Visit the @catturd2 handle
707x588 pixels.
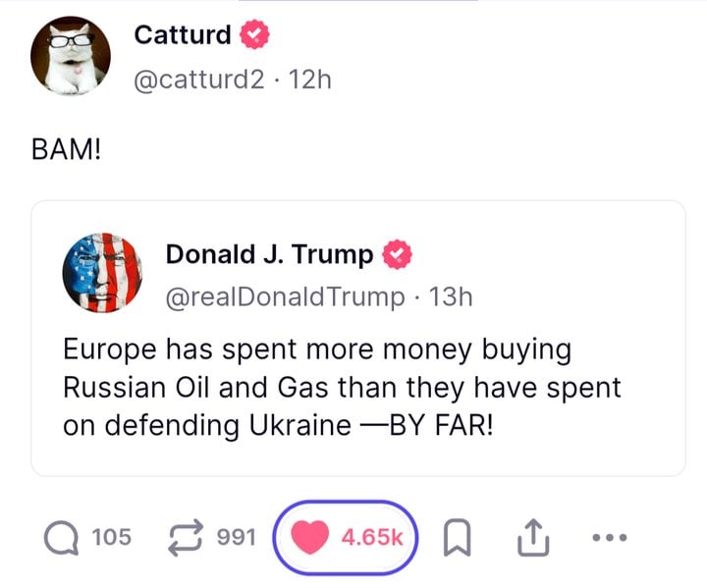[x=199, y=80]
